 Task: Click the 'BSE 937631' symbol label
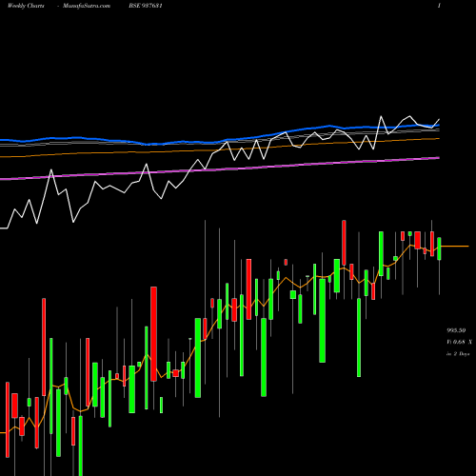pyautogui.click(x=146, y=6)
